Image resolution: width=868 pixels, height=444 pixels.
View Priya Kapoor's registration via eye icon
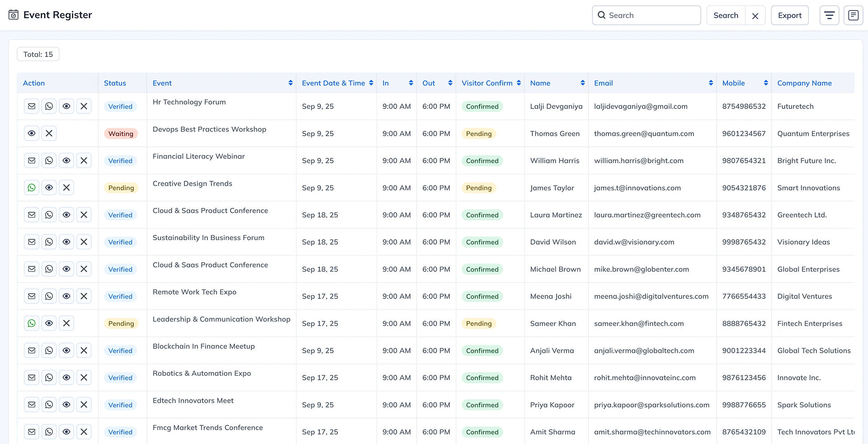[x=66, y=405]
